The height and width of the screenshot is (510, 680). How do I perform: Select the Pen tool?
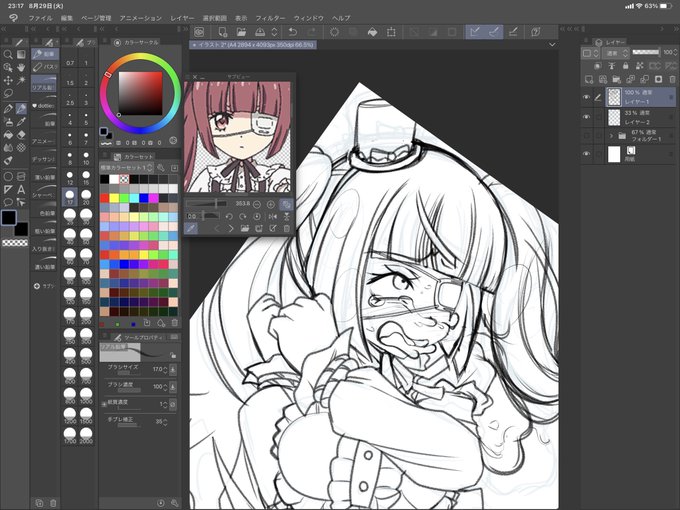coord(8,109)
